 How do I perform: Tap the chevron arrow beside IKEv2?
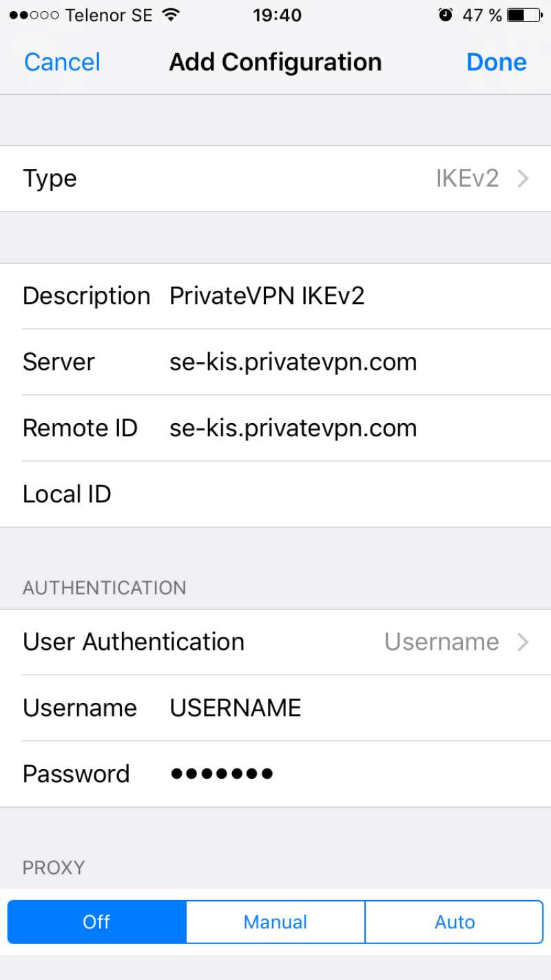tap(523, 179)
